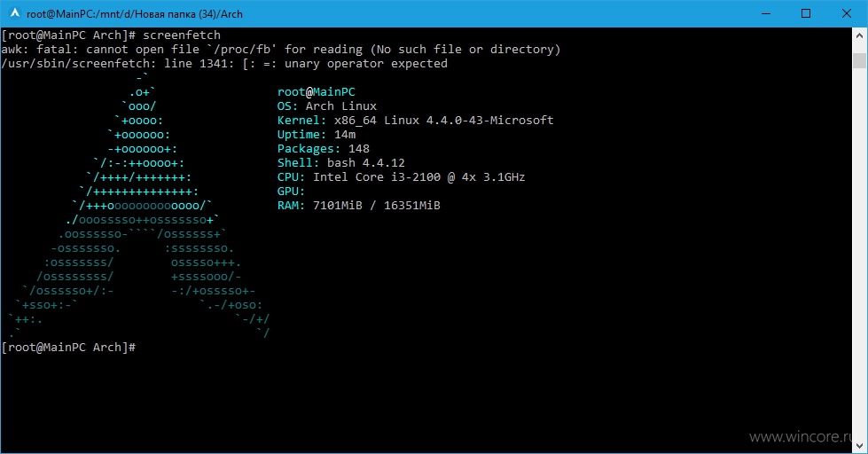Click the empty 'GPU:' label
This screenshot has height=454, width=868.
291,192
